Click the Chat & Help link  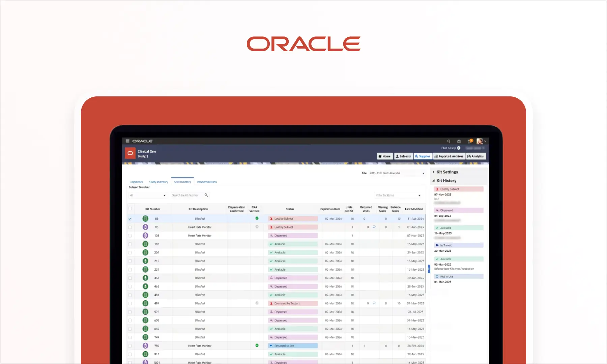pos(449,148)
